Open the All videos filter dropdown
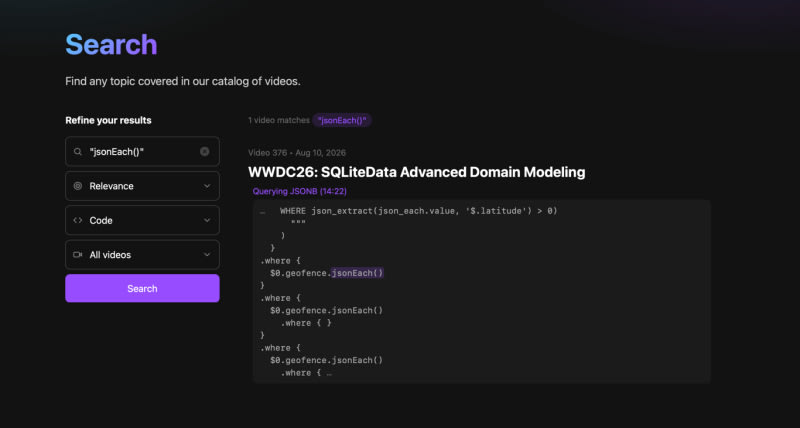This screenshot has height=428, width=800. [x=142, y=255]
